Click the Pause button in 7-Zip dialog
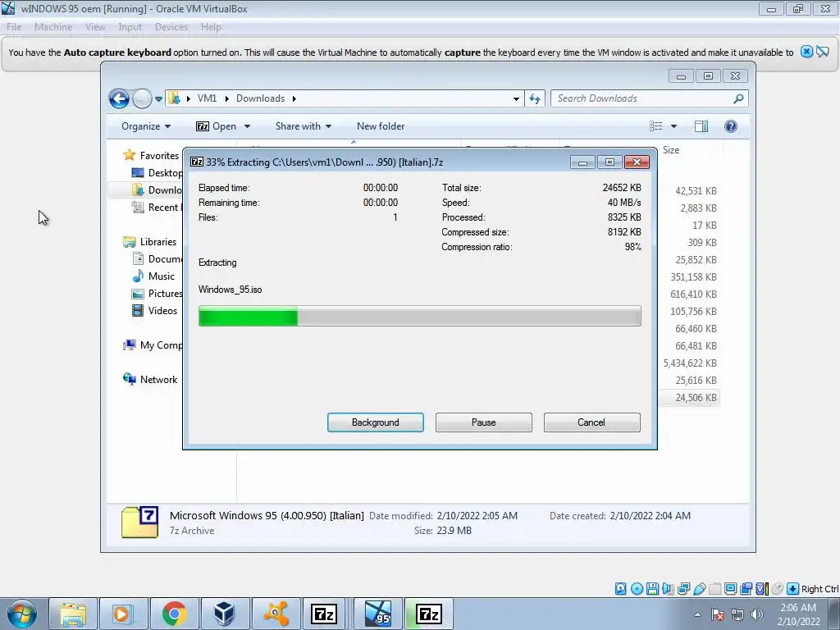 click(x=484, y=422)
